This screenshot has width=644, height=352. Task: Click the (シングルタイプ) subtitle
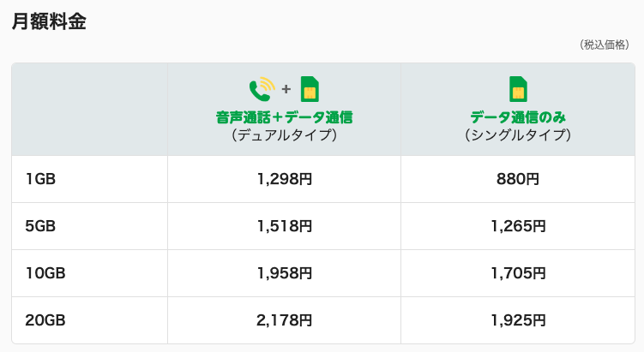[x=518, y=135]
